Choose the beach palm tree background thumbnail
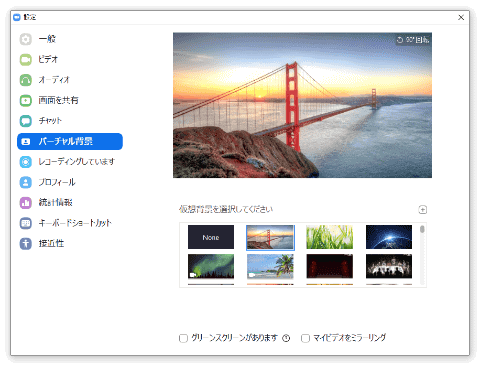 point(270,266)
